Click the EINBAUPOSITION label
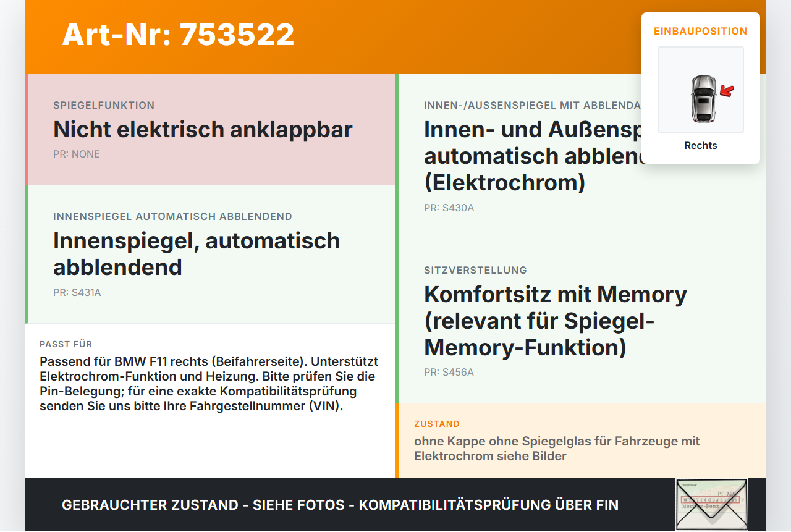 (x=701, y=31)
